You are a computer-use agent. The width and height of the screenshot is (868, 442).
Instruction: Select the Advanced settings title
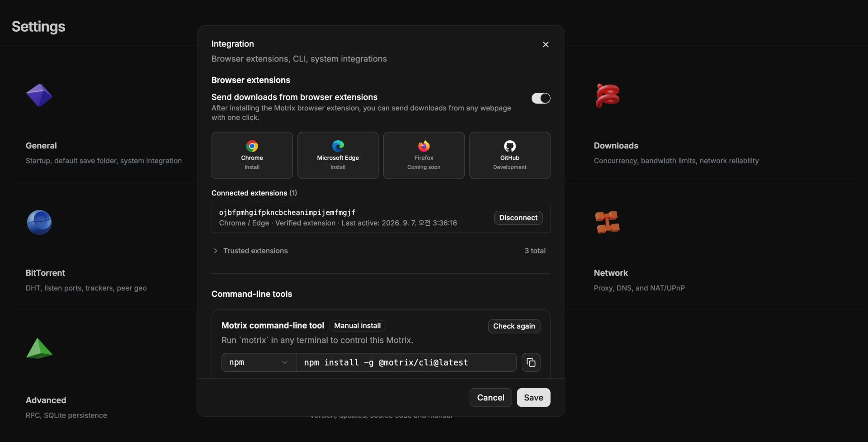point(46,400)
